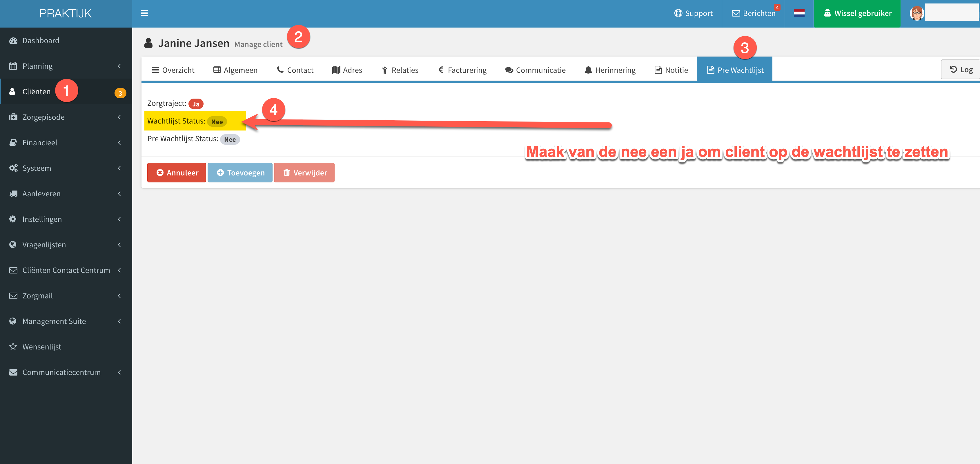Click the Cliënten Contact Centrum envelope icon
Image resolution: width=980 pixels, height=464 pixels.
point(13,270)
